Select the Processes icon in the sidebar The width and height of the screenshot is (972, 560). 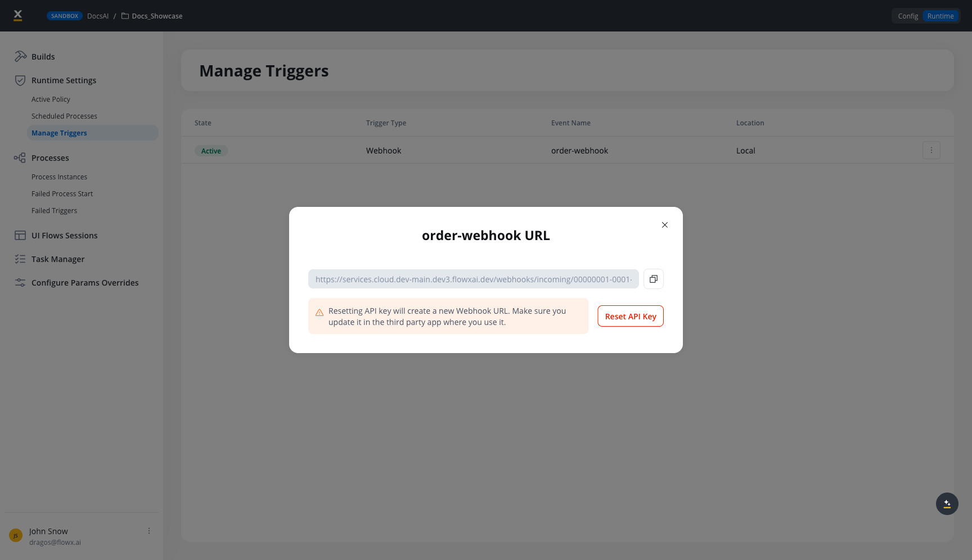(x=20, y=158)
